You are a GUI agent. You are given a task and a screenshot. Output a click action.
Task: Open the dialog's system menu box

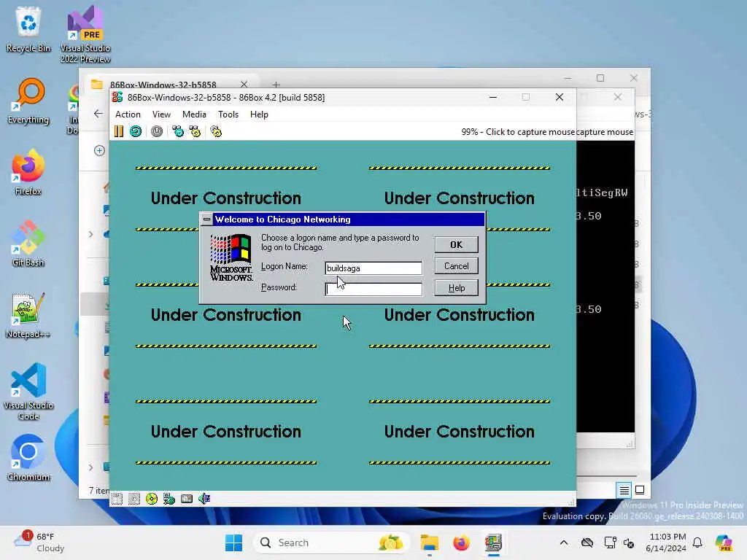(206, 219)
